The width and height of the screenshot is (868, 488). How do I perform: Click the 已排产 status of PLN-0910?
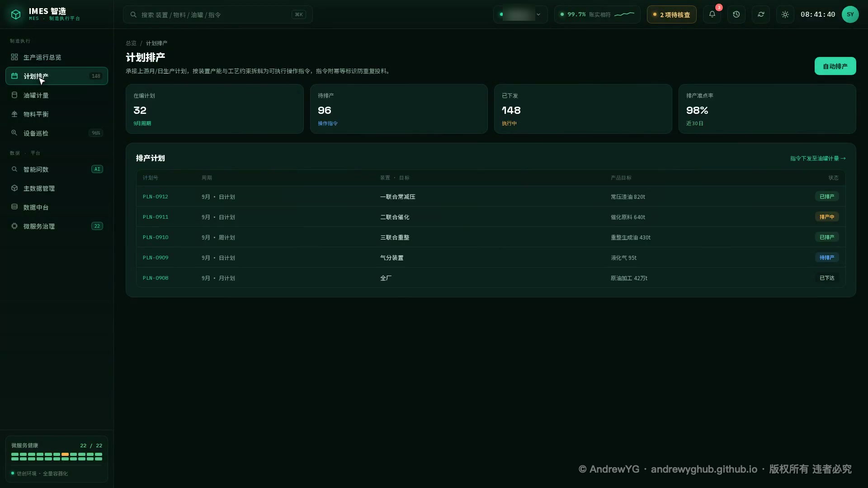pos(827,237)
